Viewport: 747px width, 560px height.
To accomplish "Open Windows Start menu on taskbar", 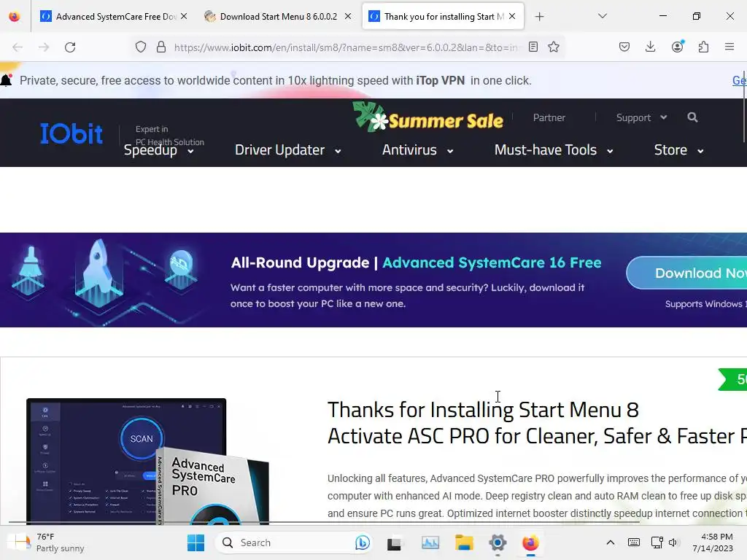I will pos(196,542).
